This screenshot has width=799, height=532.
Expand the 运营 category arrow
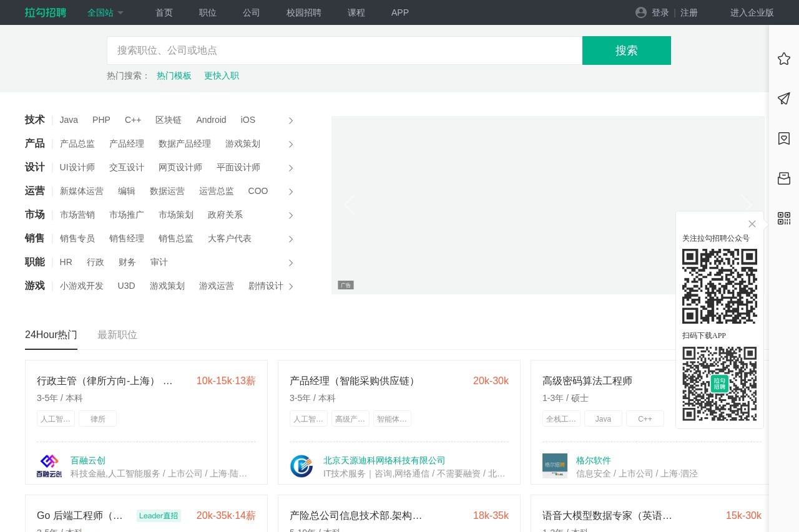[x=291, y=191]
